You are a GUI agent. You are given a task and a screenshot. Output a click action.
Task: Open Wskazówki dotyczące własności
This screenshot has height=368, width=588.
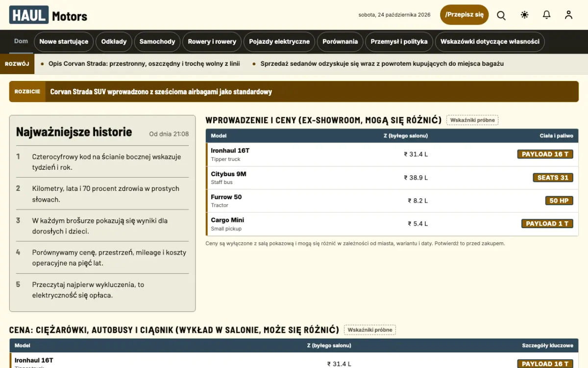point(490,42)
